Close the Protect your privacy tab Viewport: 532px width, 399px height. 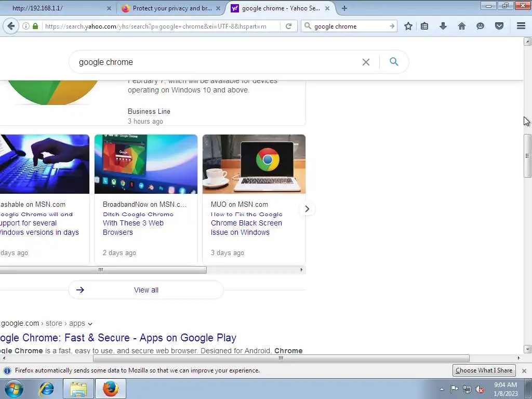click(218, 8)
